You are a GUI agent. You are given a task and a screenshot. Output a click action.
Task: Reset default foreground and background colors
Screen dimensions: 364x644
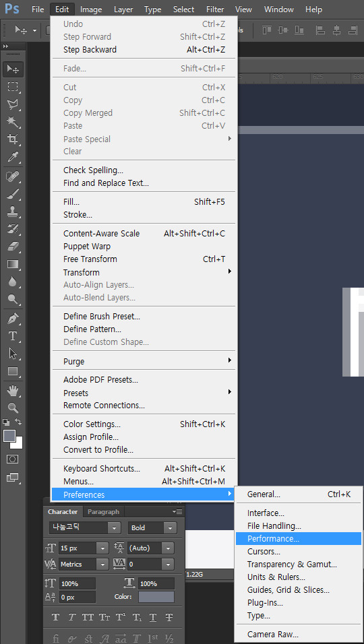[6, 422]
